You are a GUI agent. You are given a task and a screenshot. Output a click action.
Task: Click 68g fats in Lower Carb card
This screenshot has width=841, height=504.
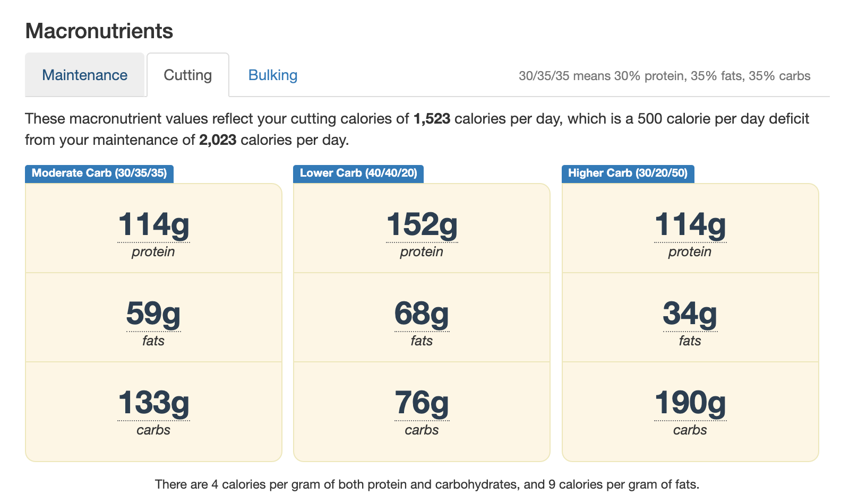tap(422, 314)
